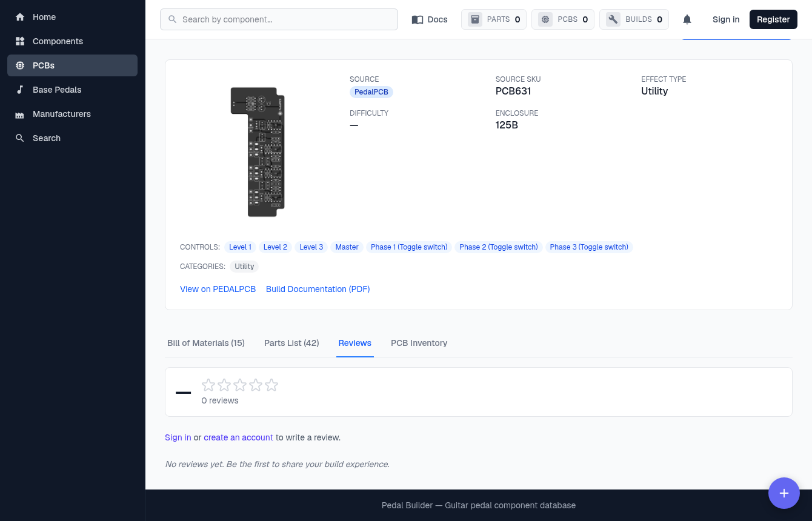Click the PedalPCB source badge
812x521 pixels.
pyautogui.click(x=371, y=92)
